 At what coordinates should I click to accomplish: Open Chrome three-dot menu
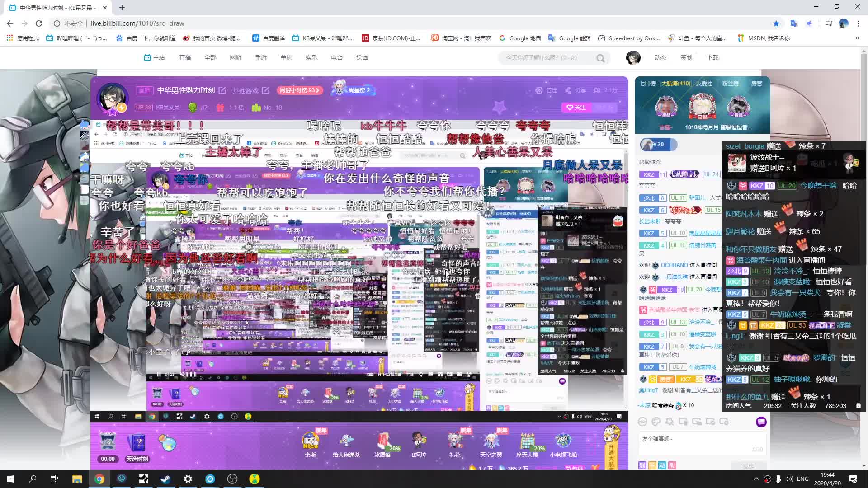(858, 23)
